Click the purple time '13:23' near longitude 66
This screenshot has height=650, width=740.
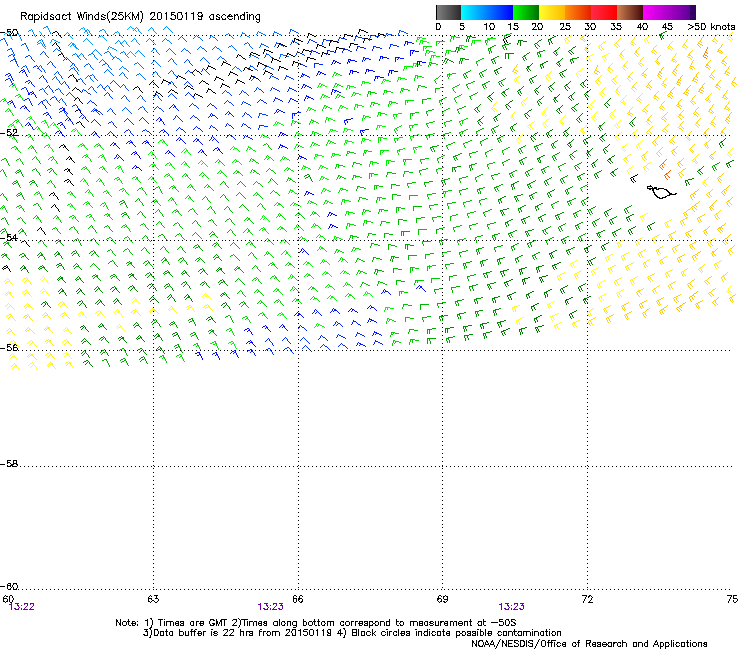[x=270, y=607]
